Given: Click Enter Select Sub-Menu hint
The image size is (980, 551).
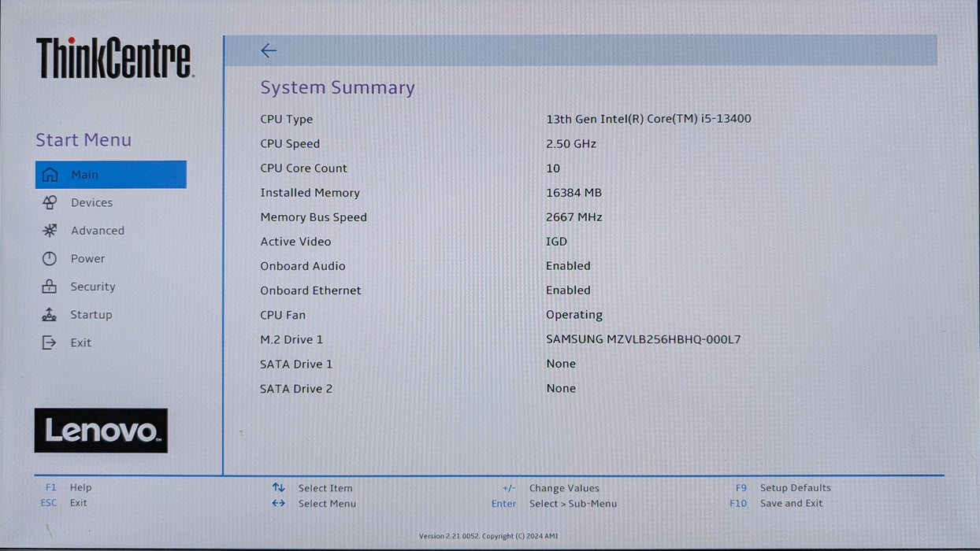Looking at the screenshot, I should coord(554,504).
